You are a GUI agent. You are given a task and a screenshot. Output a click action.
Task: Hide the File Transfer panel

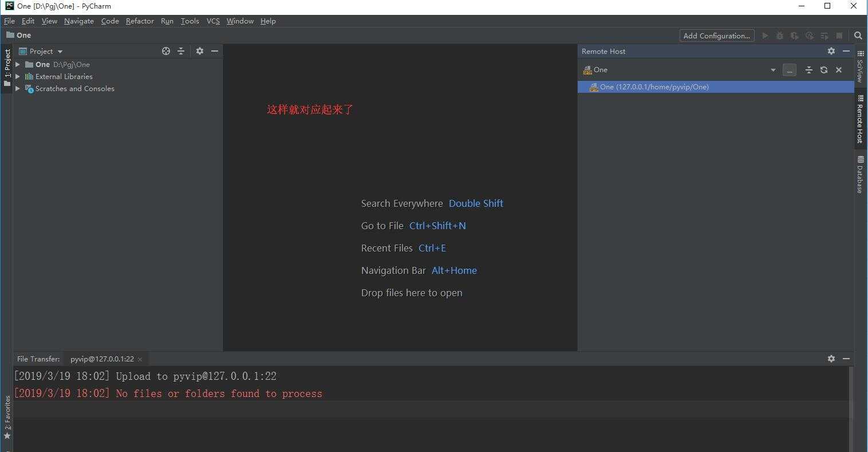tap(846, 359)
